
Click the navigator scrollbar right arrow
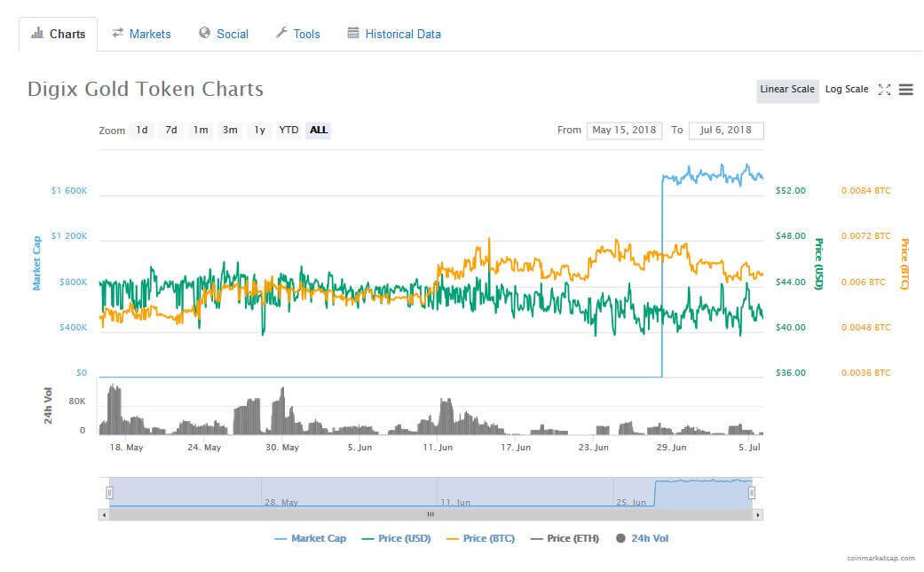[758, 515]
